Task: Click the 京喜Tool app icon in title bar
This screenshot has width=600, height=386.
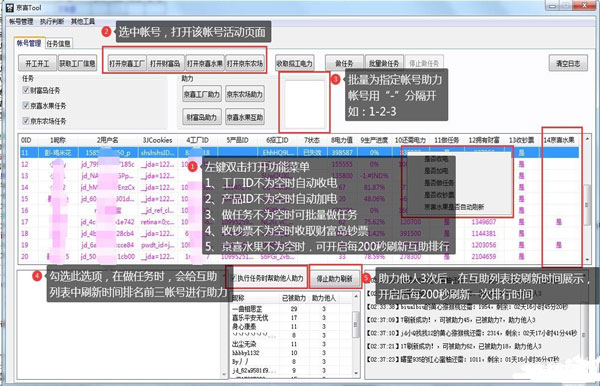Action: pos(10,7)
